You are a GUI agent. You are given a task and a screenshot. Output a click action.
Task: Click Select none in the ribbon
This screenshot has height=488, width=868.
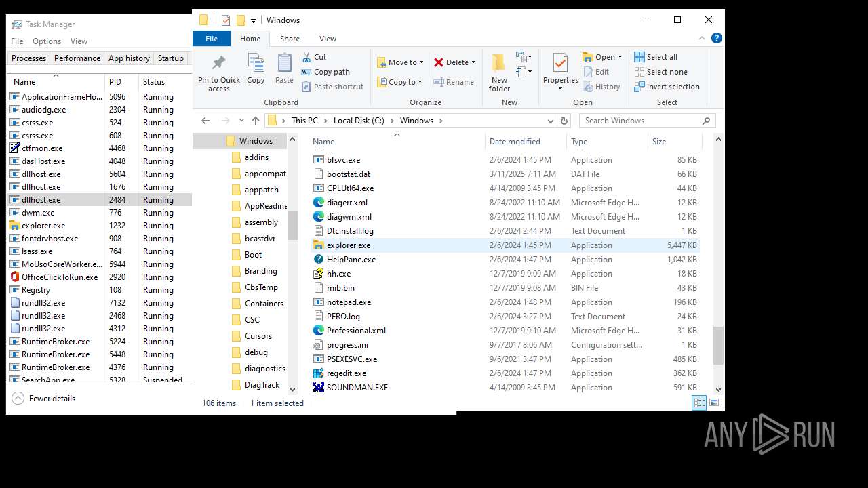(x=660, y=72)
